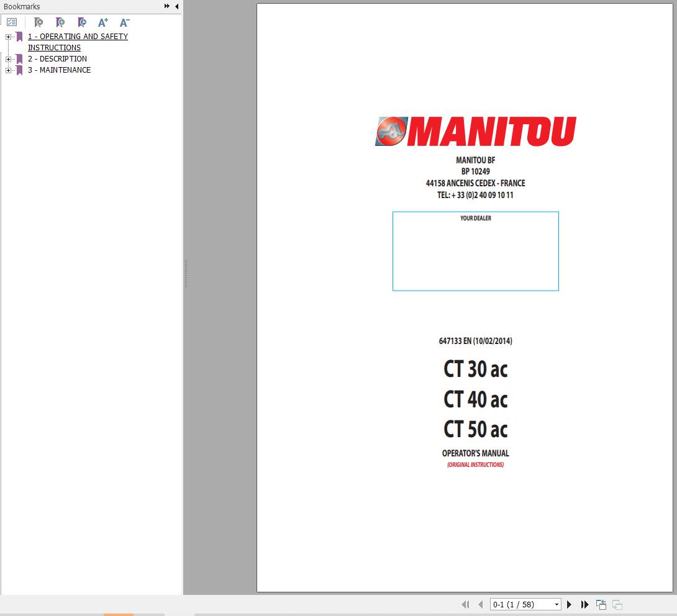
Task: Click the double-arrow expand bookmarks panel button
Action: (166, 6)
